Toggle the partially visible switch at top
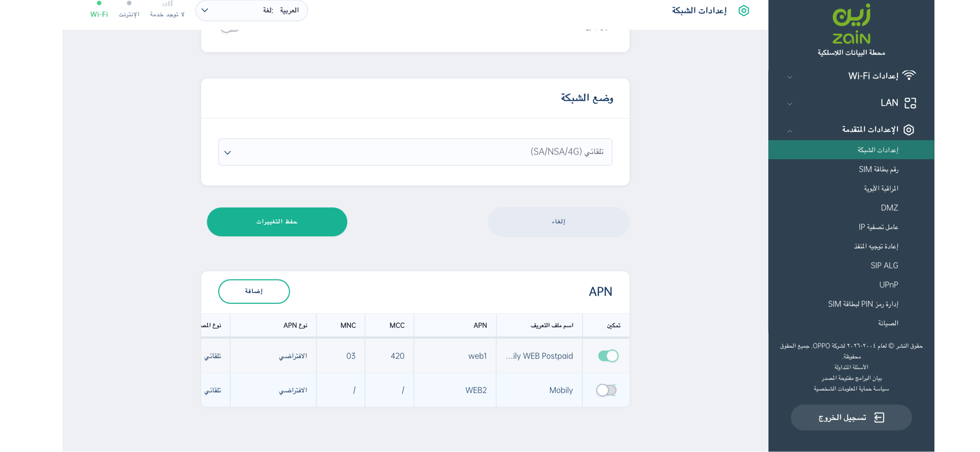 point(229,28)
